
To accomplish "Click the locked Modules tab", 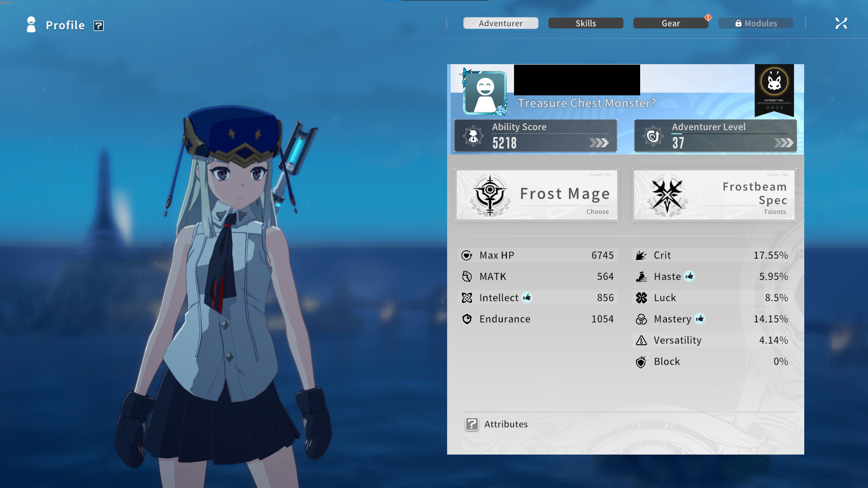I will pyautogui.click(x=755, y=23).
